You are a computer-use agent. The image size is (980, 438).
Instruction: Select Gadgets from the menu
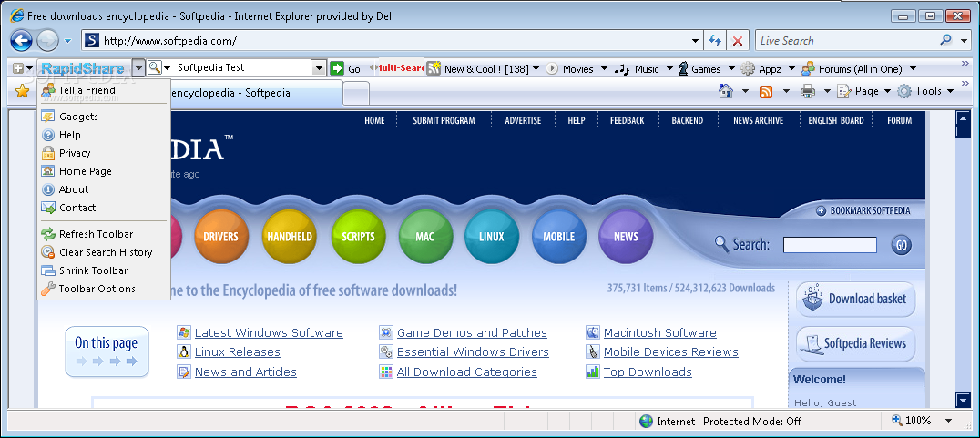104,117
